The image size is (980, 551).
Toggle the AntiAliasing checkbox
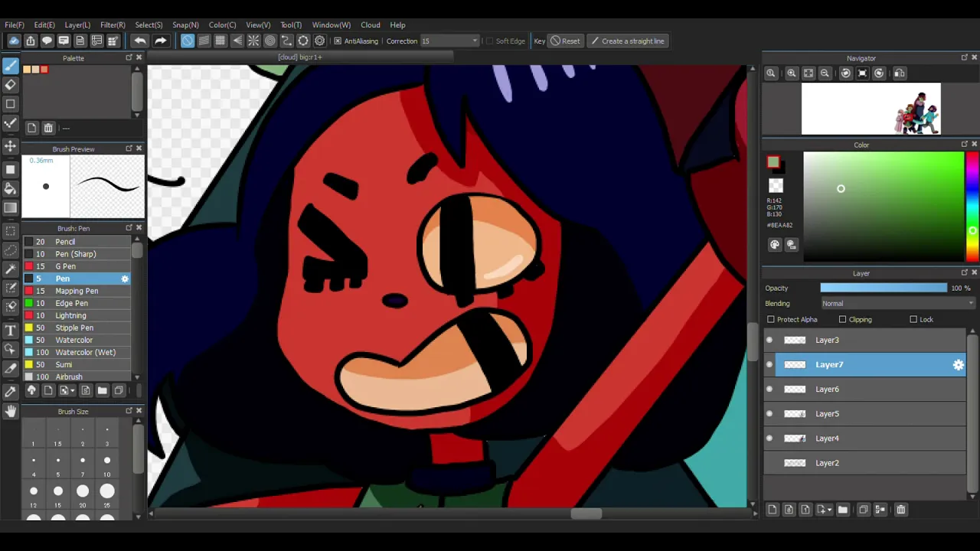(x=338, y=41)
